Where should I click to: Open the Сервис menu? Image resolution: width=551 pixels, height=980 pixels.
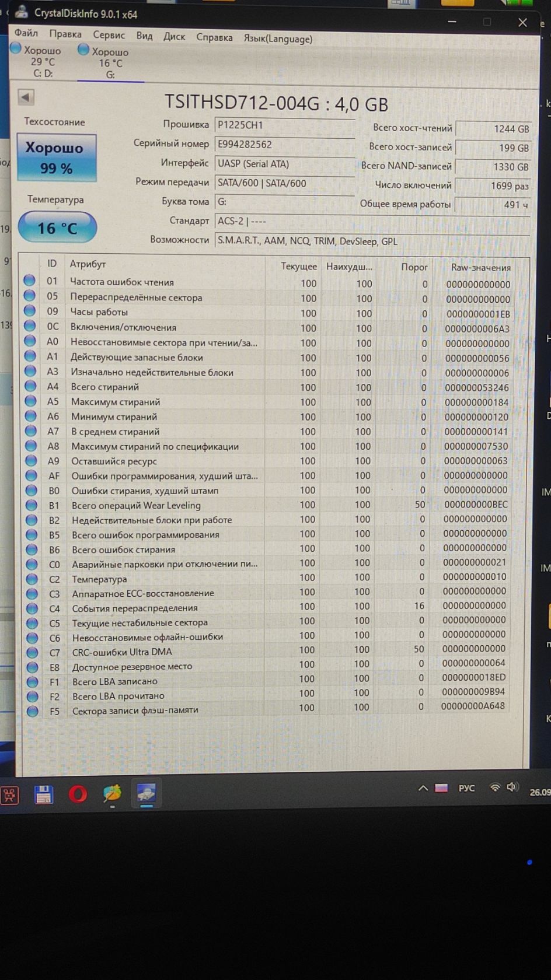pos(109,35)
